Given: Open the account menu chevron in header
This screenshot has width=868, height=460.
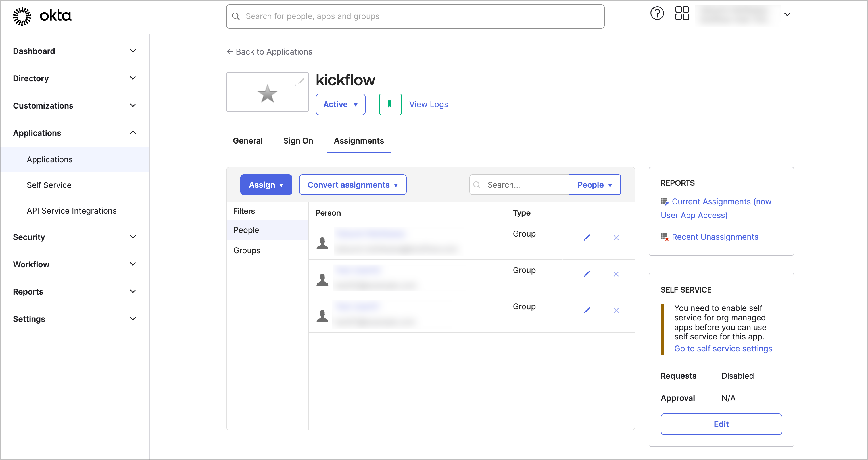Looking at the screenshot, I should click(x=787, y=14).
